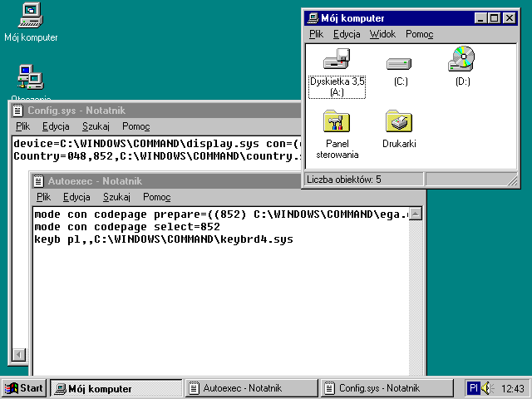Viewport: 532px width, 399px height.
Task: Click the Mój komputer window title icon
Action: tap(313, 18)
